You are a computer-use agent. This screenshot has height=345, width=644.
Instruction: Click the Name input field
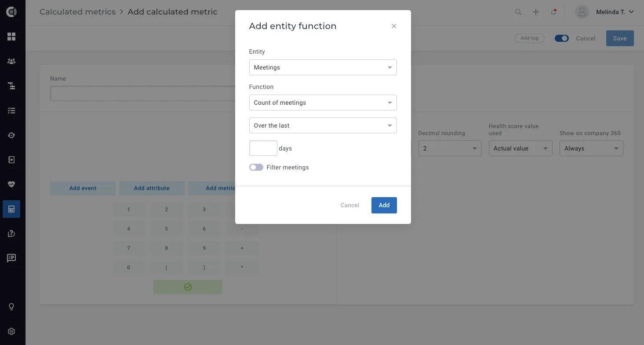pyautogui.click(x=143, y=94)
